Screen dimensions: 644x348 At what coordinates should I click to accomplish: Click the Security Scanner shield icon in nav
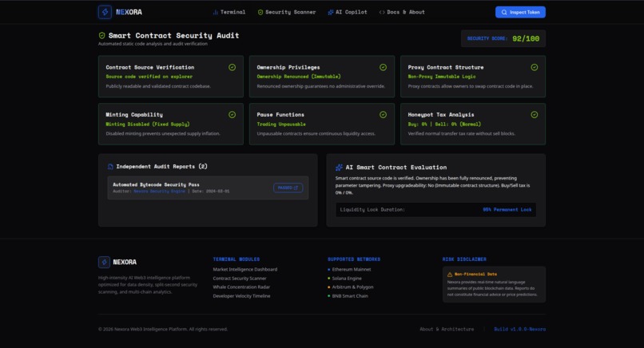(x=260, y=12)
